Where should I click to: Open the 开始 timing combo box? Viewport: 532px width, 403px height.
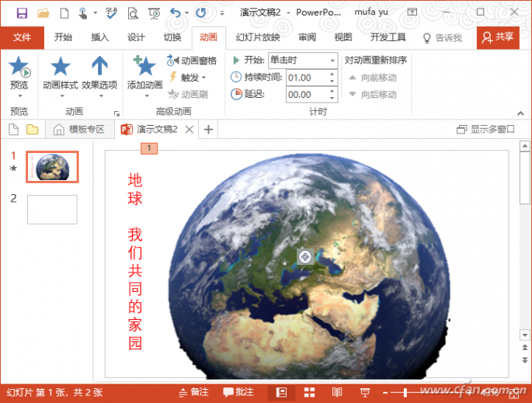(x=303, y=61)
